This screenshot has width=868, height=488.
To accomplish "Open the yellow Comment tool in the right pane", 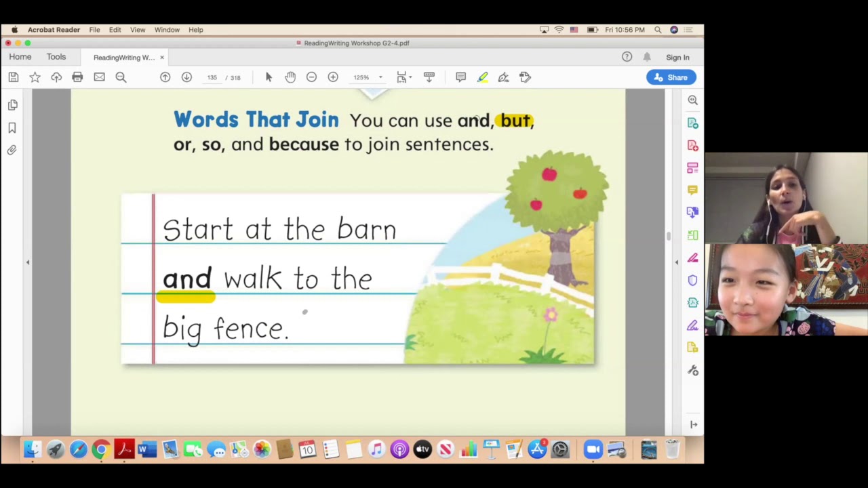I will pos(692,190).
